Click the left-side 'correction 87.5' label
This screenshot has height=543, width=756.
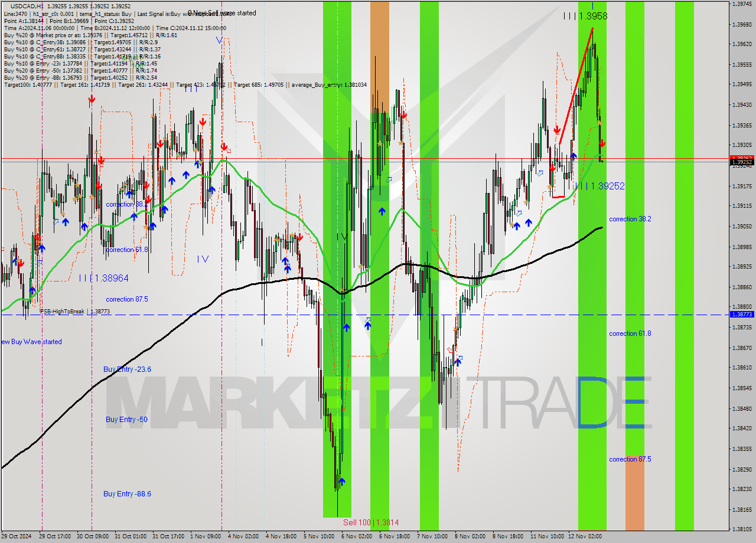pos(127,299)
